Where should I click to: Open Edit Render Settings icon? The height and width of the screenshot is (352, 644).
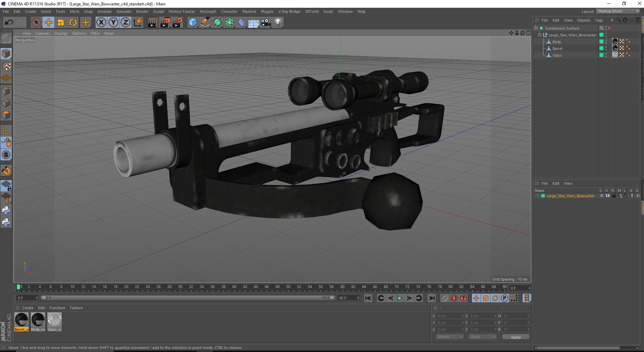[178, 23]
